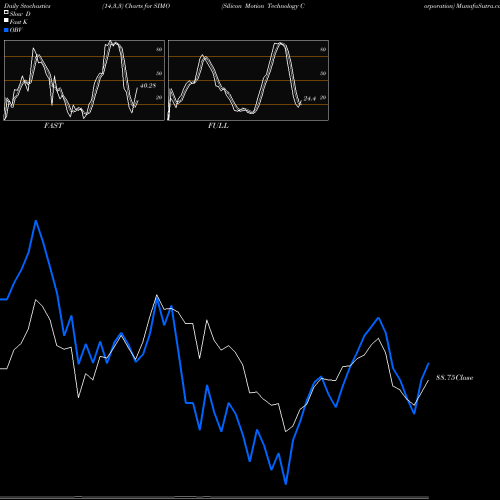Image resolution: width=500 pixels, height=500 pixels.
Task: Click the 80 level label on FAST chart
Action: (x=159, y=49)
